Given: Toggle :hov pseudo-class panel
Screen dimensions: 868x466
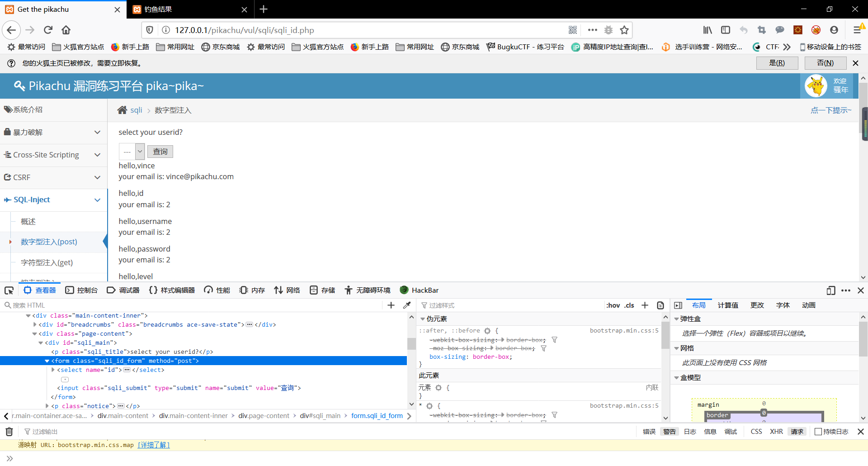Looking at the screenshot, I should pyautogui.click(x=613, y=305).
